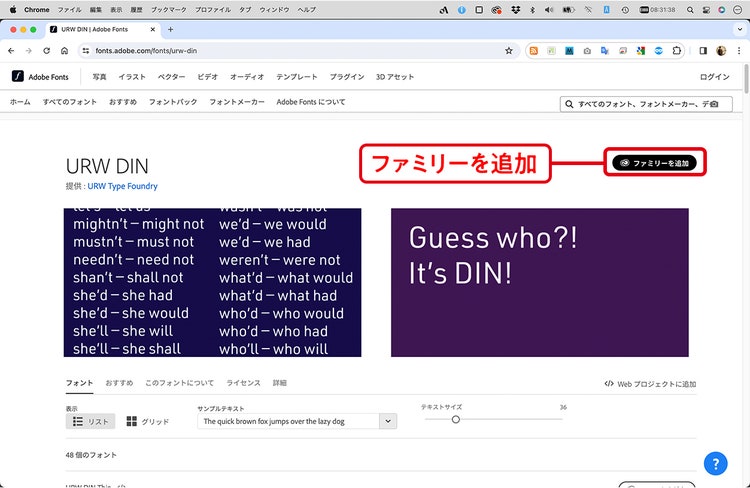Image resolution: width=750 pixels, height=488 pixels.
Task: Click the site info icon in address bar
Action: pyautogui.click(x=86, y=51)
